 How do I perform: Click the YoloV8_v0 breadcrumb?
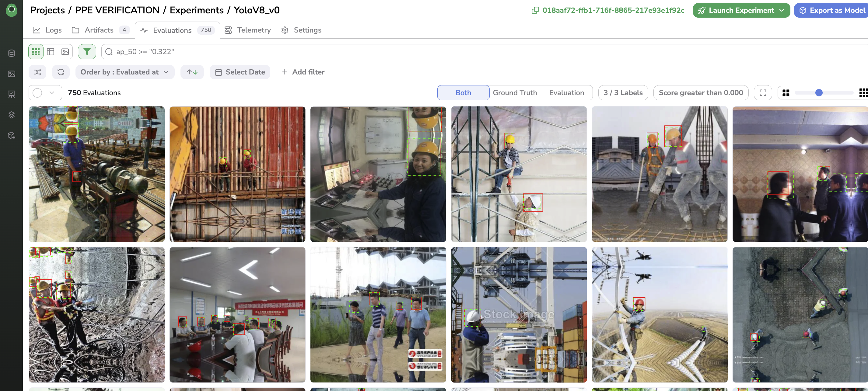click(x=257, y=10)
